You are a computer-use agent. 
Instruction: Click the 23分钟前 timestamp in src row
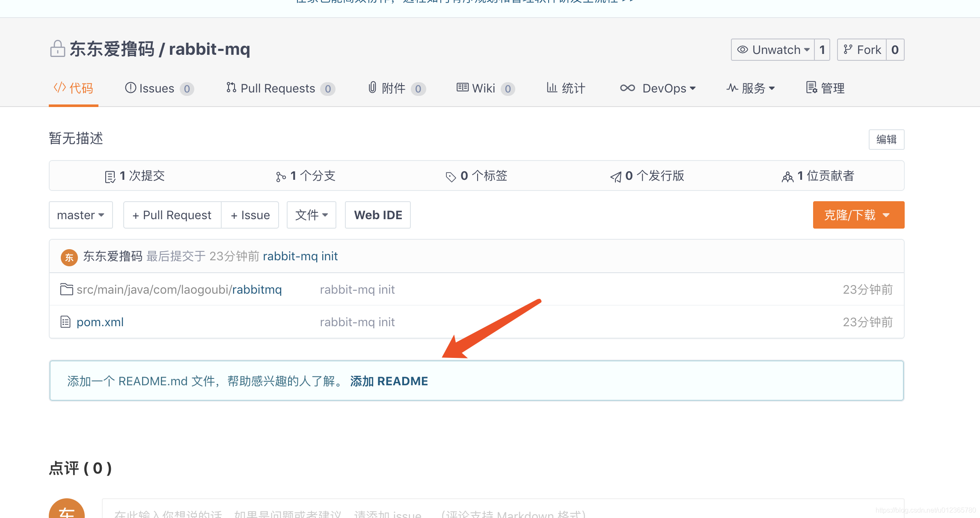point(868,289)
